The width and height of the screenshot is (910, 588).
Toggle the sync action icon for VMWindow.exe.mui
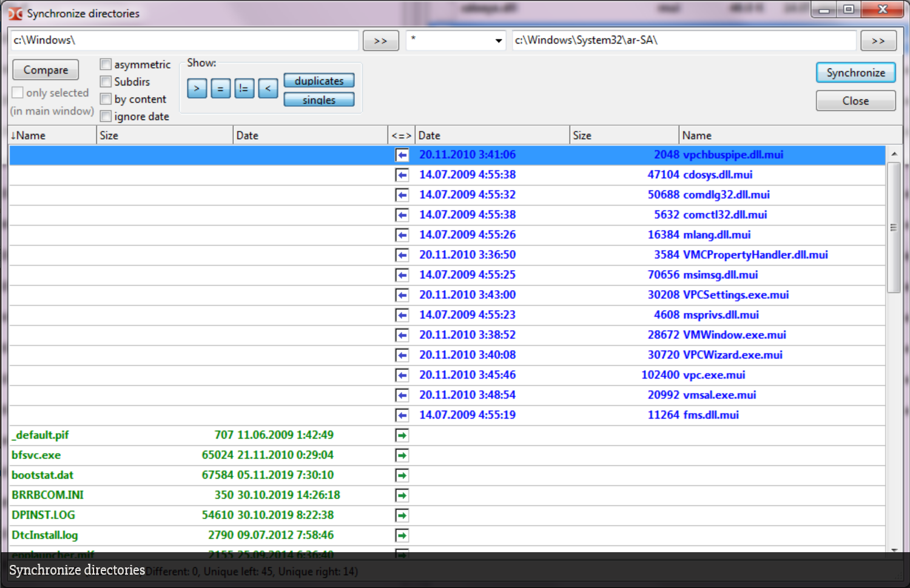click(402, 335)
